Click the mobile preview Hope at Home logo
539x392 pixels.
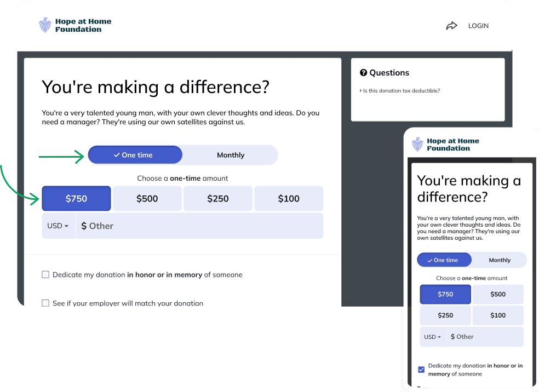[445, 145]
